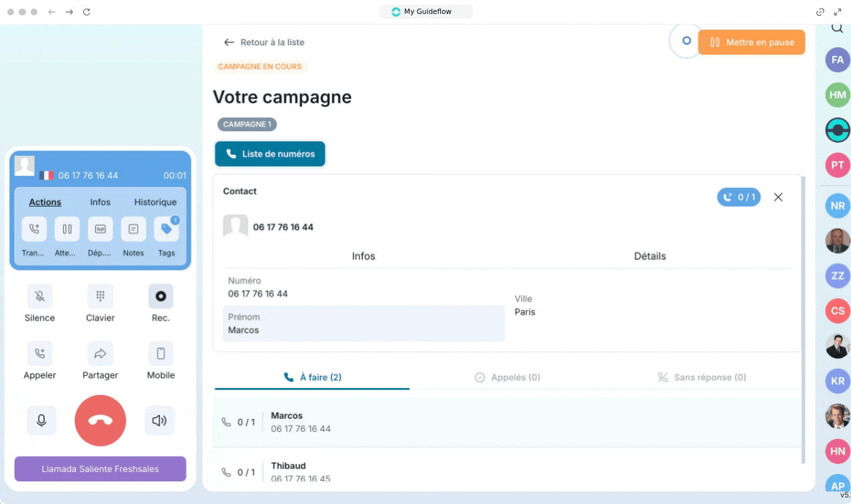Open the Clavier dial pad
This screenshot has height=504, width=851.
tap(100, 297)
